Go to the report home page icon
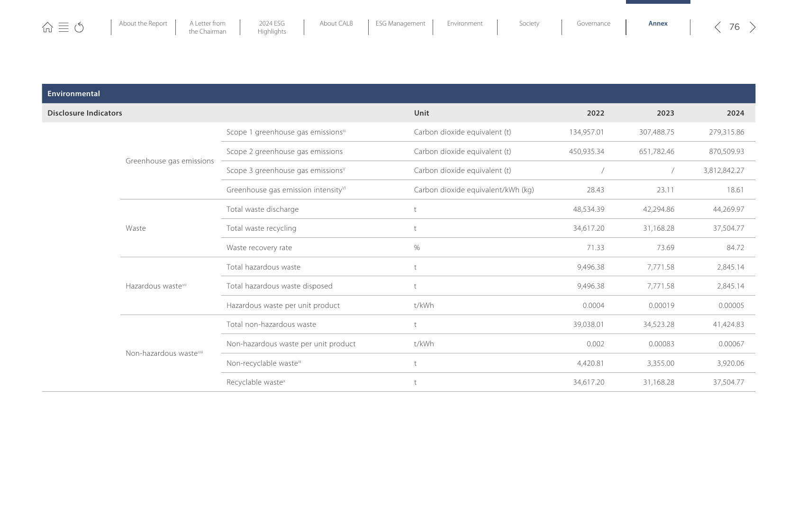Viewport: 798px width, 532px height. point(47,27)
